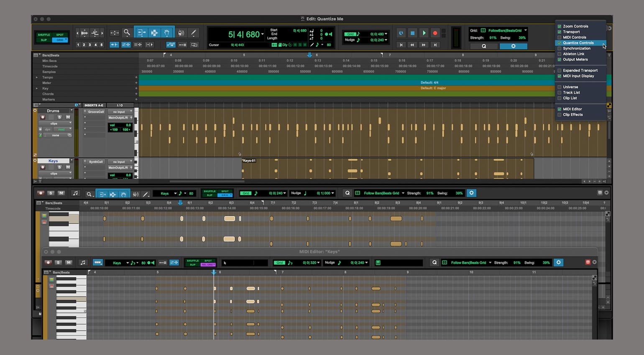
Task: Click the Q button in MIDI Editor Keys window
Action: tap(434, 262)
